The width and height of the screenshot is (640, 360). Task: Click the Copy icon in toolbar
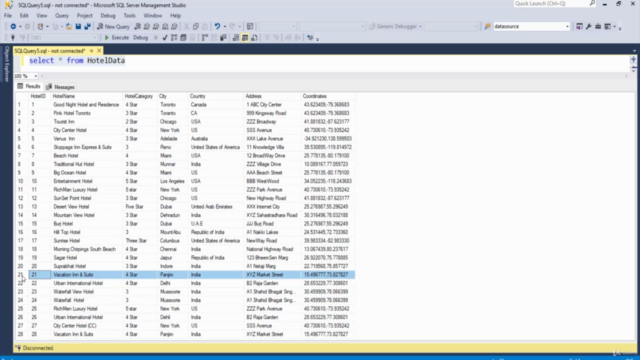[x=196, y=26]
